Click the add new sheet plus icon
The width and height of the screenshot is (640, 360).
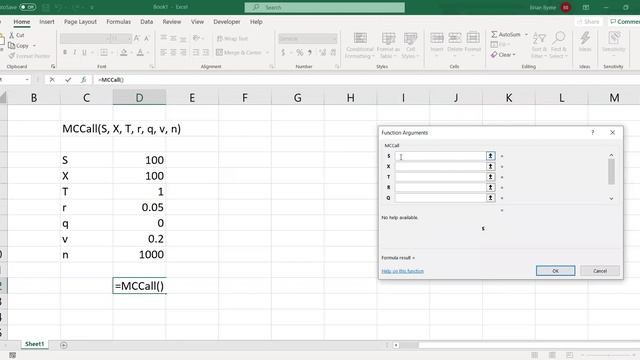point(64,345)
